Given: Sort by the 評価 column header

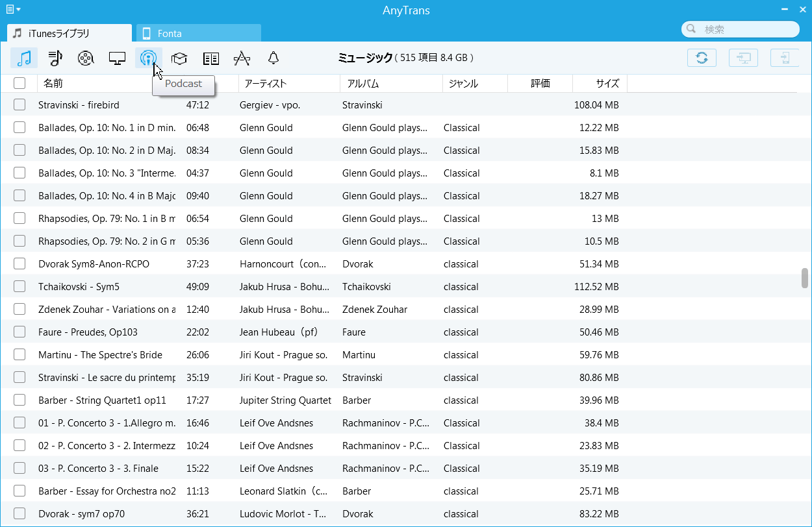Looking at the screenshot, I should pyautogui.click(x=540, y=83).
